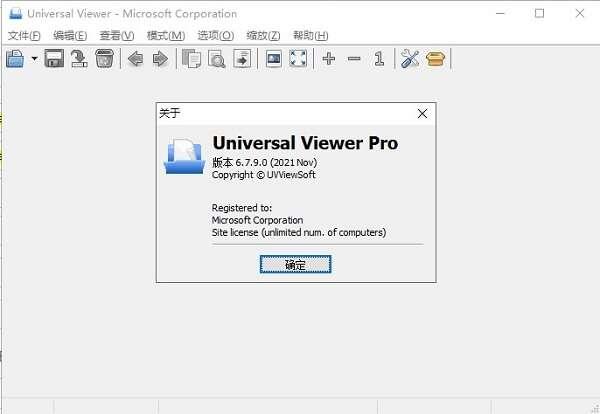600x414 pixels.
Task: Open the 选项(O) menu
Action: (215, 35)
